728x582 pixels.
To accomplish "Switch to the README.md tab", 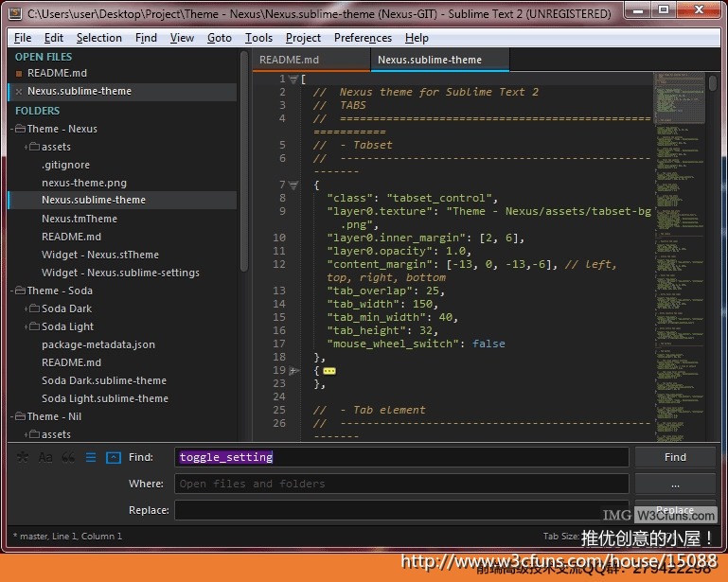I will 311,60.
